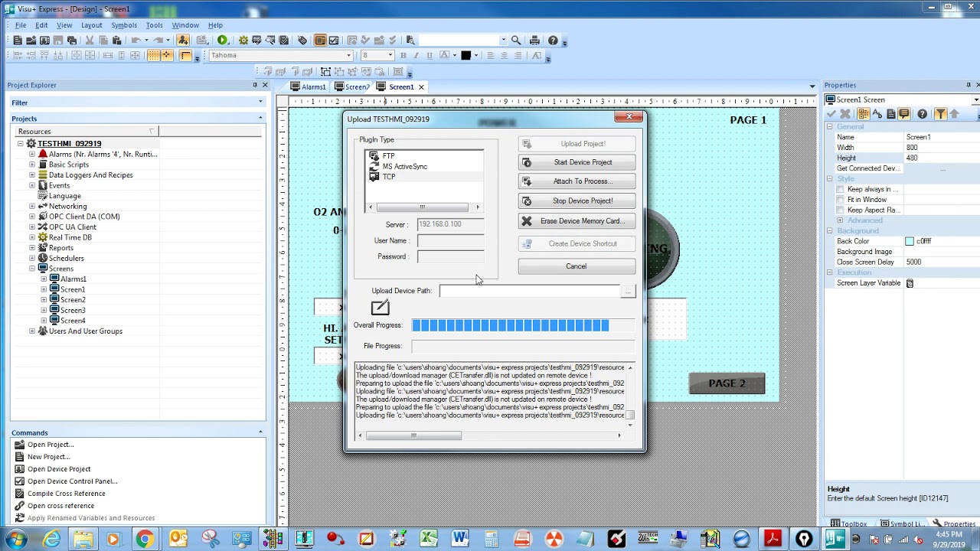
Task: Select Screen3 in the project tree
Action: (x=73, y=310)
